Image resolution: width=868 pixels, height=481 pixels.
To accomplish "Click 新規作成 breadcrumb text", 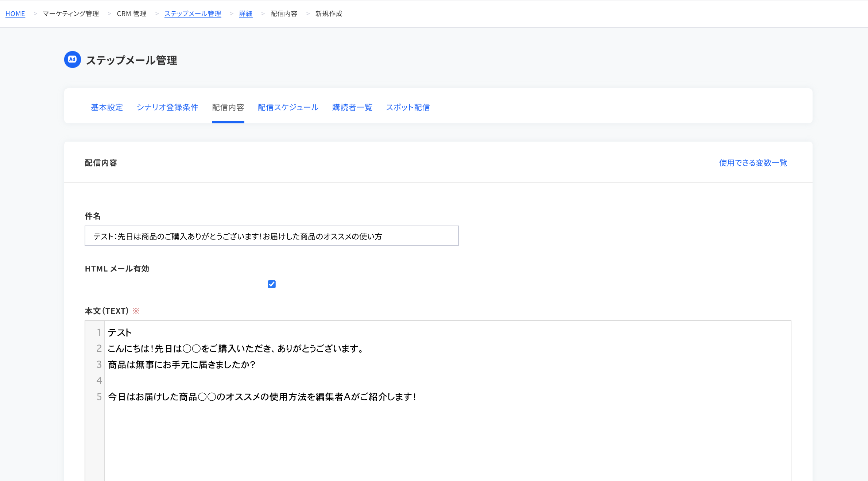I will 329,14.
